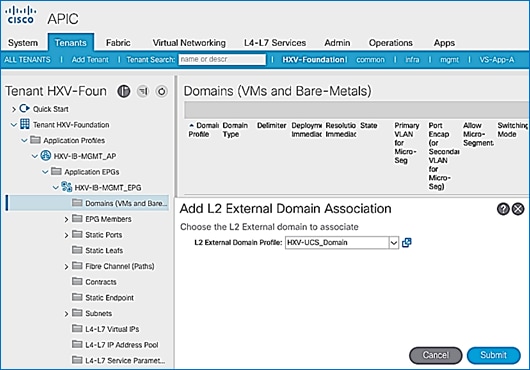The image size is (530, 370).
Task: Select the Domains (VMs and Bare...) tree item
Action: tap(87, 203)
